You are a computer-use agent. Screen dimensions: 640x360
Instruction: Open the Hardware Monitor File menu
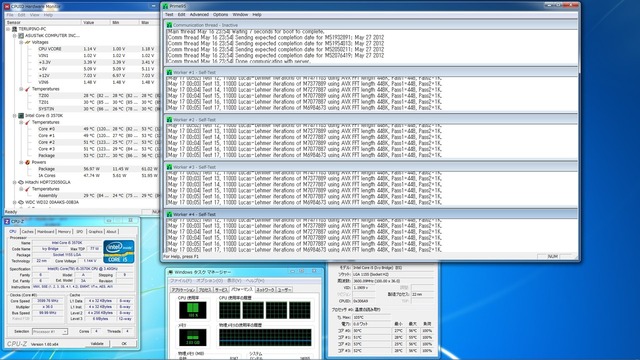[10, 15]
